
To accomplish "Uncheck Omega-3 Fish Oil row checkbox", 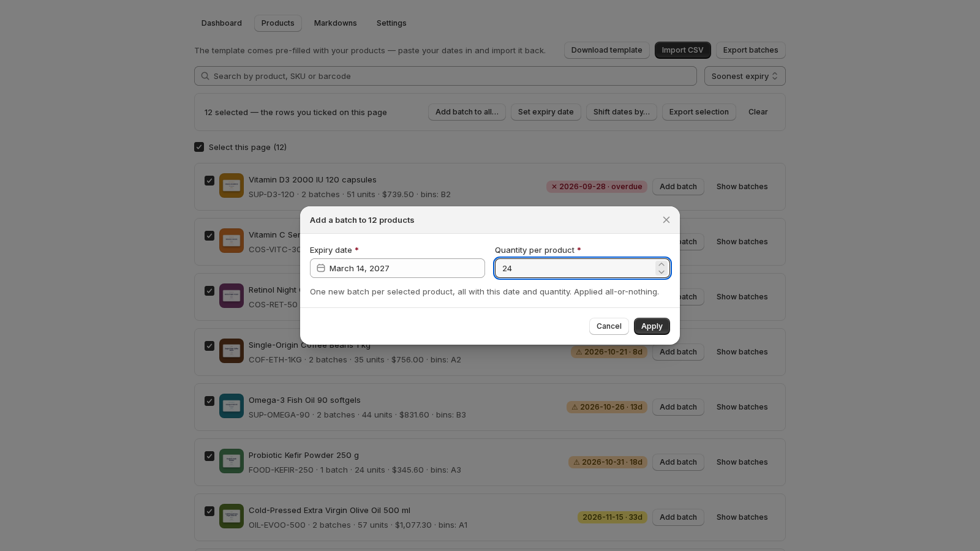I will point(209,401).
